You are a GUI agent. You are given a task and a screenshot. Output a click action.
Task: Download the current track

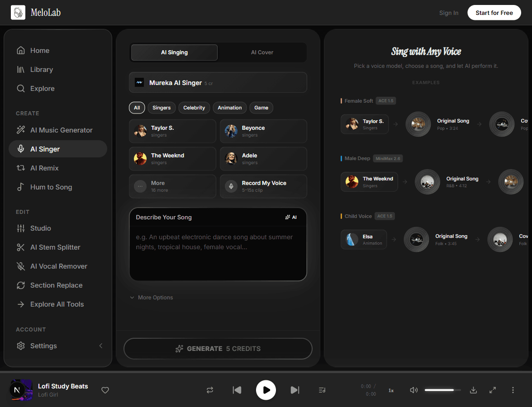click(473, 390)
